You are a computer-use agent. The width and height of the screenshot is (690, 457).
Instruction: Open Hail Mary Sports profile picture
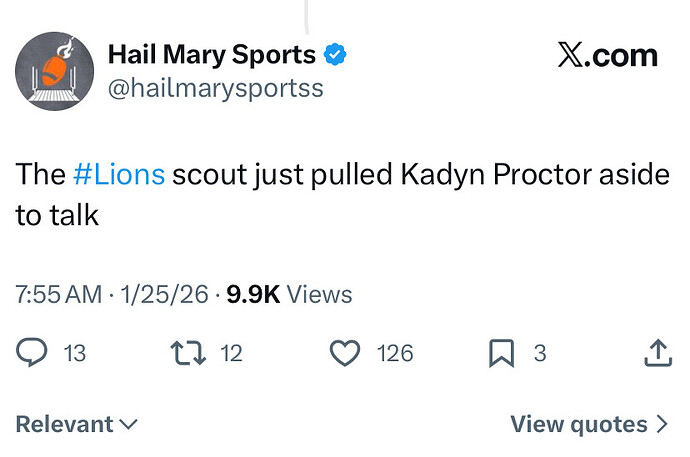[x=54, y=71]
